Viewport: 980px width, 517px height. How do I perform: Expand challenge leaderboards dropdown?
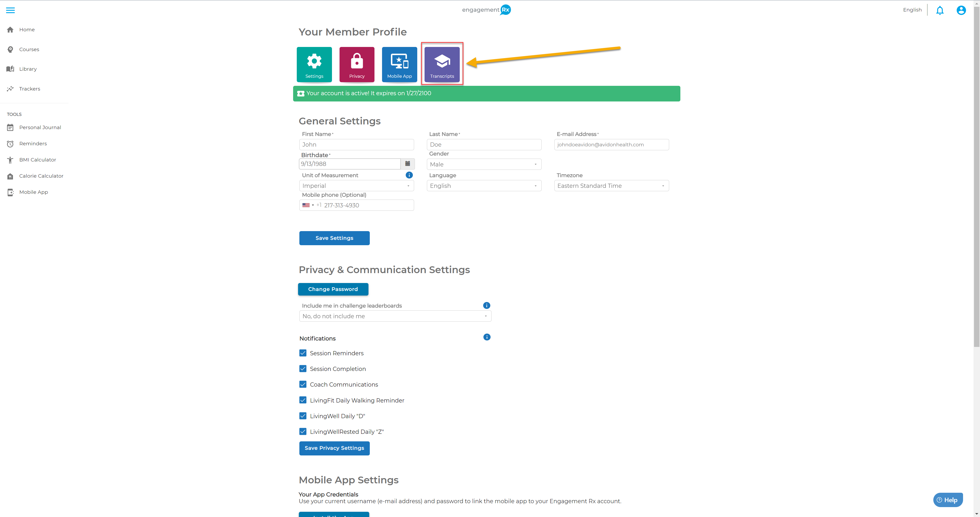[395, 316]
